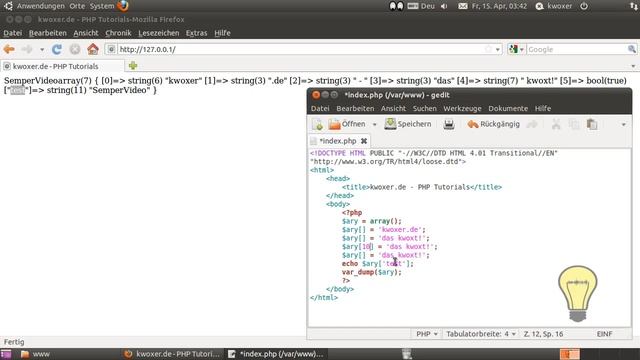
Task: Paste with gedit clipboard icon
Action: [592, 124]
